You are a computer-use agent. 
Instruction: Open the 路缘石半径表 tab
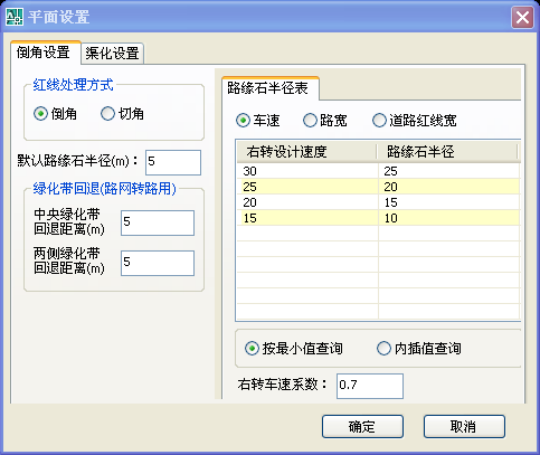[x=268, y=88]
